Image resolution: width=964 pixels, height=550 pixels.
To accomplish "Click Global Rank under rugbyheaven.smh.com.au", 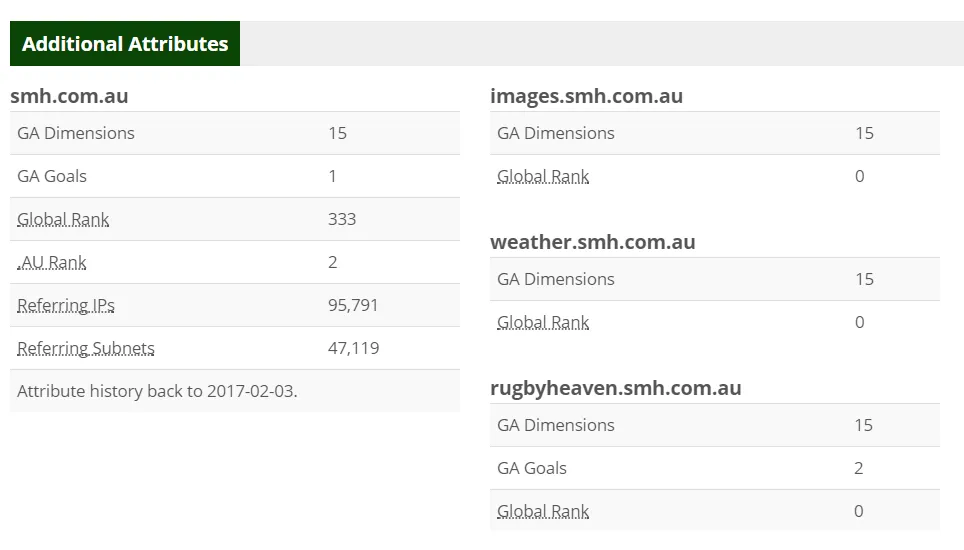I will pos(543,511).
